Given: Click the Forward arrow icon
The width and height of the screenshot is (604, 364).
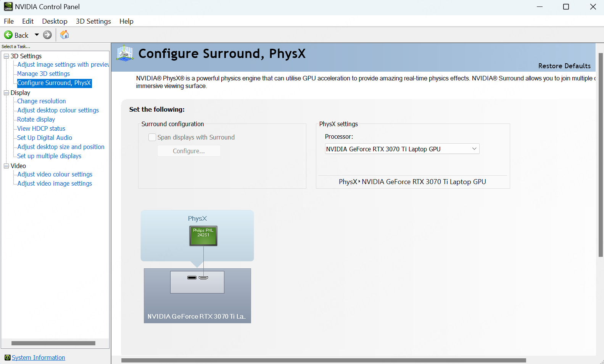Looking at the screenshot, I should (x=47, y=35).
